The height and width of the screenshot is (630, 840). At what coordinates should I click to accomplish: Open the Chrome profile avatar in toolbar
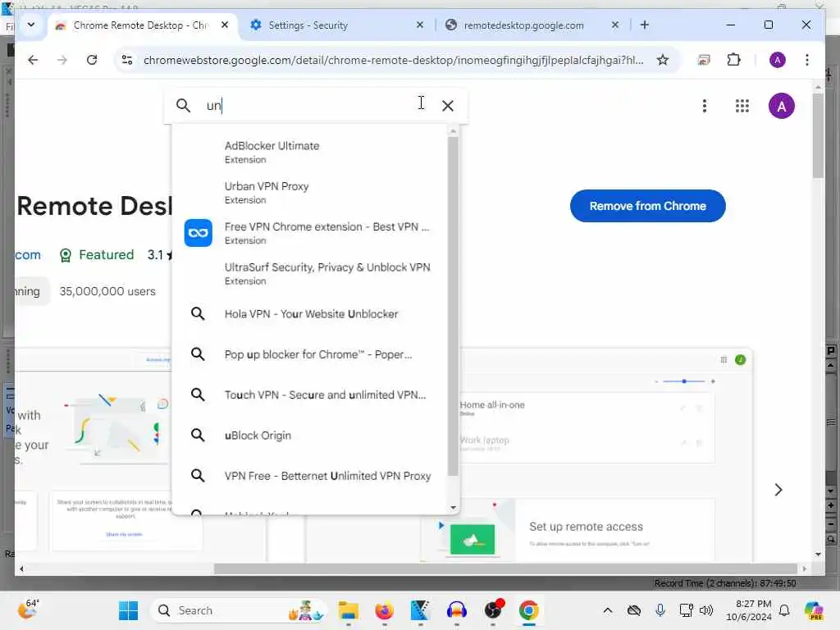tap(778, 60)
